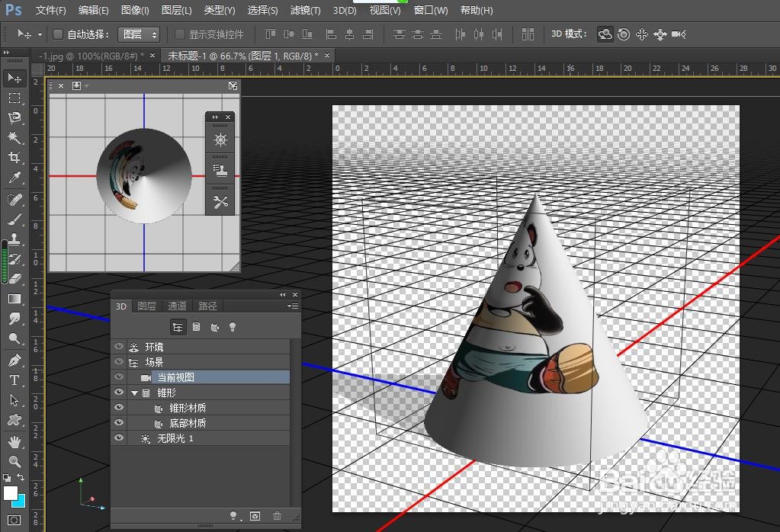Open the 图层 auto-select dropdown

(139, 34)
